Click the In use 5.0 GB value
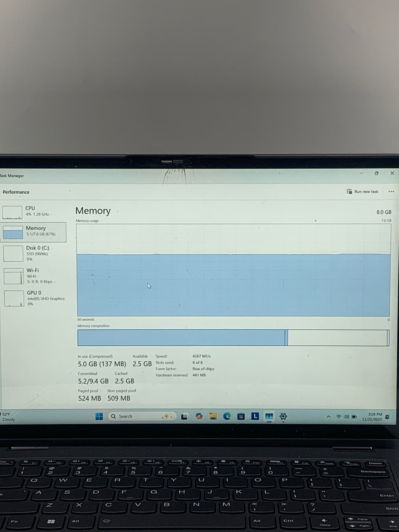Screen dimensions: 399x532 pyautogui.click(x=102, y=364)
